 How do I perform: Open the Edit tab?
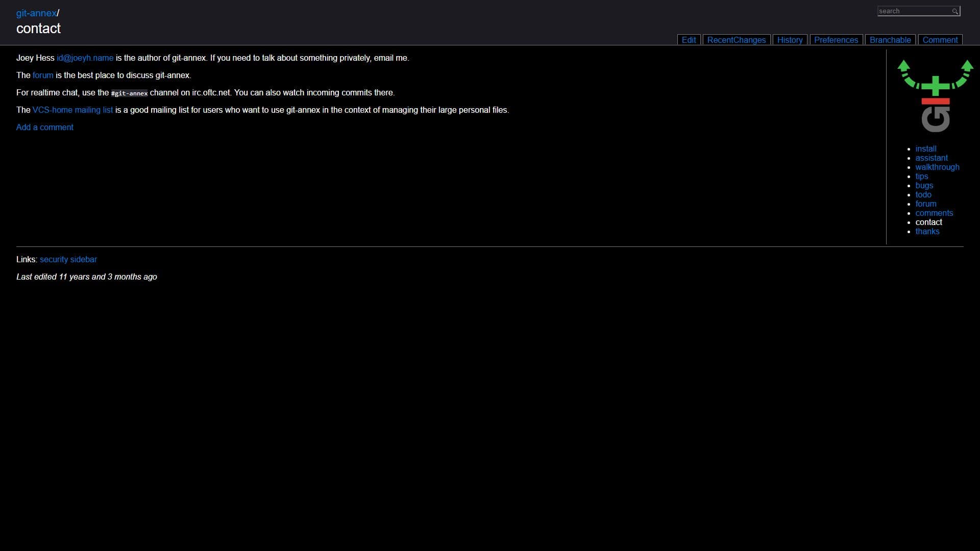(689, 40)
